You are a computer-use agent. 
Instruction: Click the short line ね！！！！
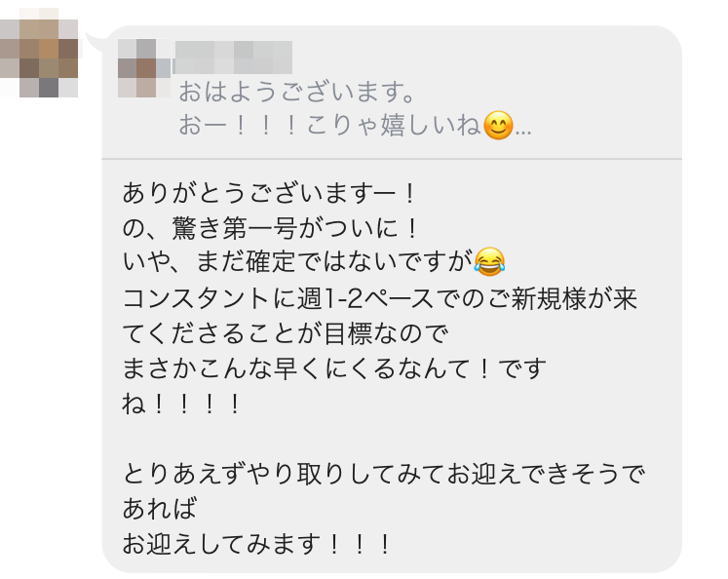click(181, 403)
